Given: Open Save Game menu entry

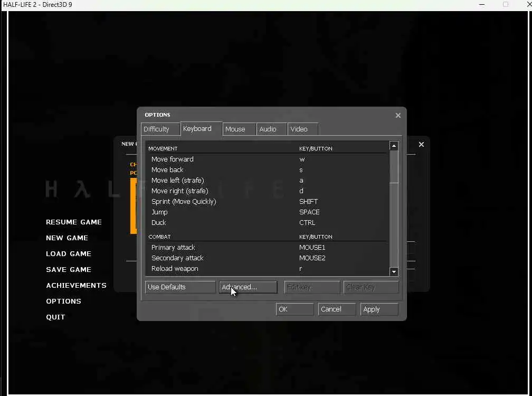Looking at the screenshot, I should point(69,269).
